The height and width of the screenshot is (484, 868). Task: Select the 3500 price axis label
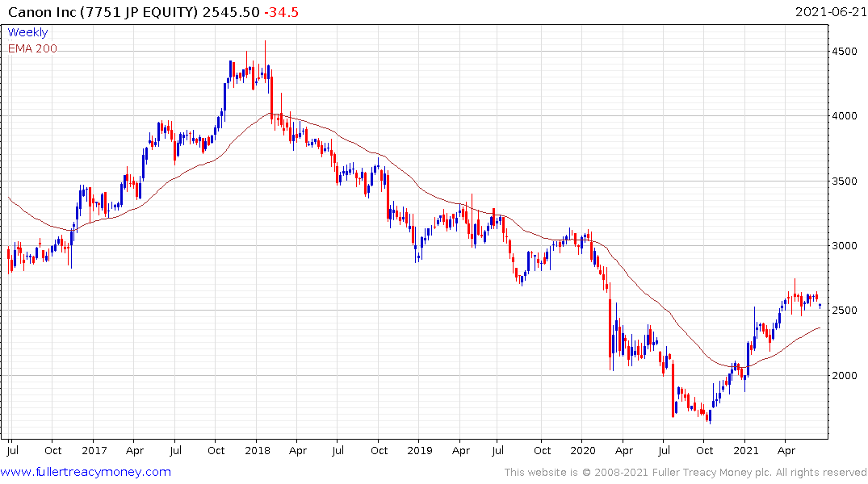tap(845, 181)
